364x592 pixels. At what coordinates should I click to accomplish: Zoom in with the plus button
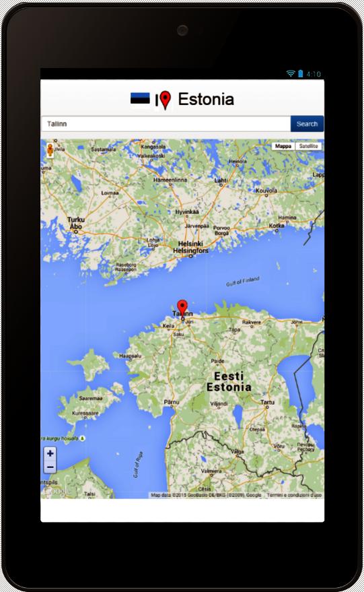(x=50, y=453)
